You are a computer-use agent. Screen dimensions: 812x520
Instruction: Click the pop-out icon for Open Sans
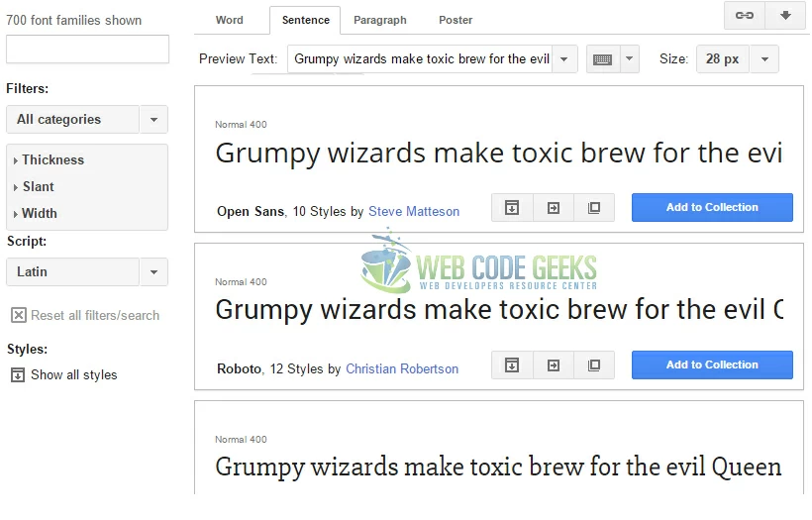[594, 208]
